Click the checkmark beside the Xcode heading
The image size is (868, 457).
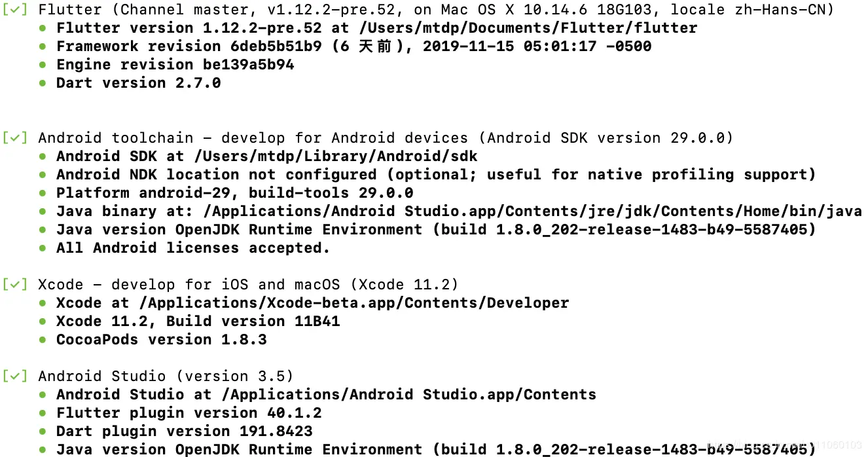(x=15, y=285)
